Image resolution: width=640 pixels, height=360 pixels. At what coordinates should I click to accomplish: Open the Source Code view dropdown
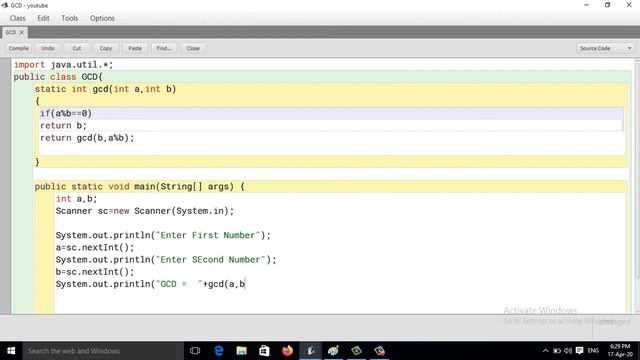coord(606,48)
